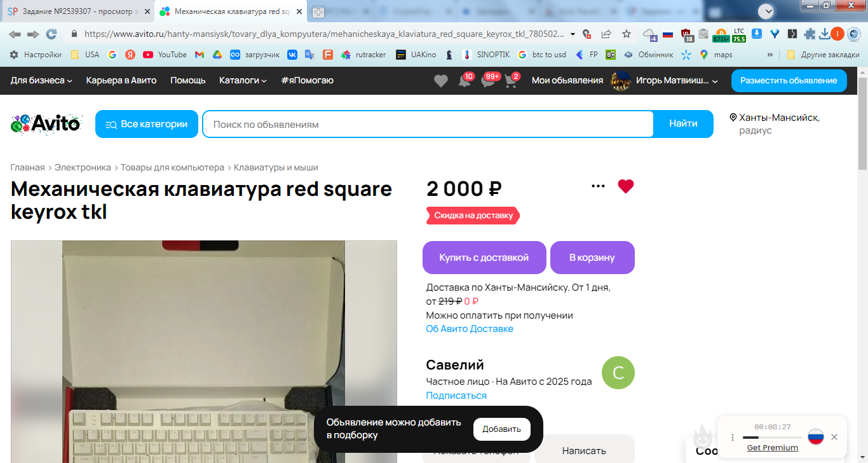The image size is (868, 463).
Task: Open the site info lock icon
Action: pyautogui.click(x=74, y=34)
